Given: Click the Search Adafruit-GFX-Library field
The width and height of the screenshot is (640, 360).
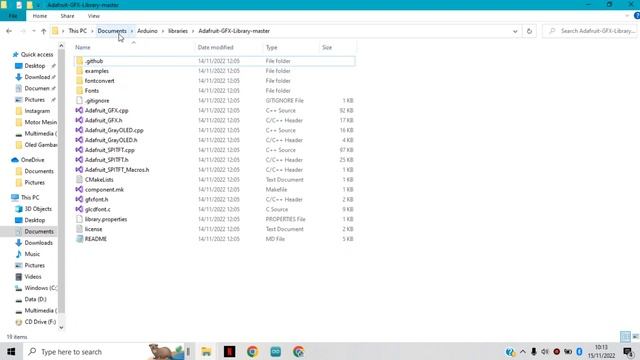Looking at the screenshot, I should [x=590, y=31].
